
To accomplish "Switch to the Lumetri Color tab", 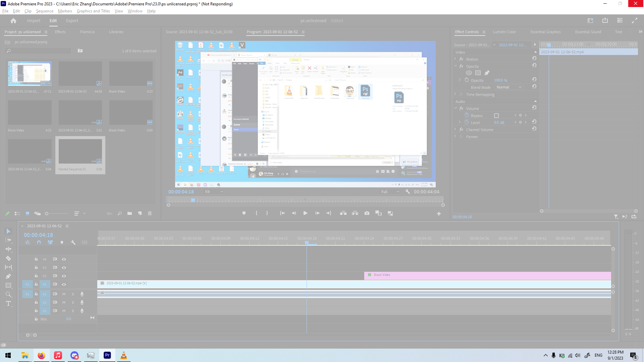I will point(504,32).
